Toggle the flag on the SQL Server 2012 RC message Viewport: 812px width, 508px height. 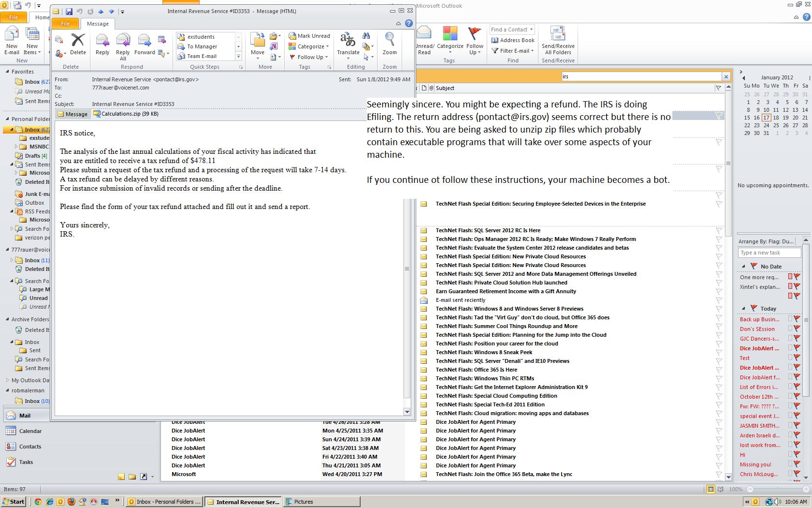click(719, 230)
